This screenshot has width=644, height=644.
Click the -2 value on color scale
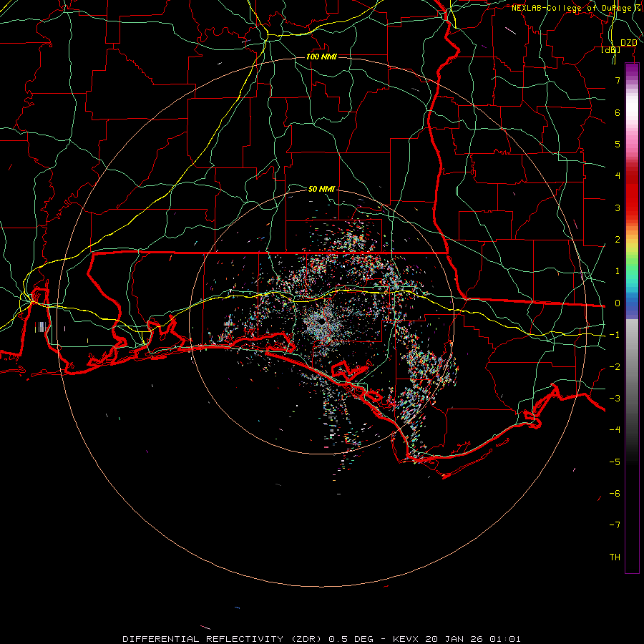(x=615, y=367)
